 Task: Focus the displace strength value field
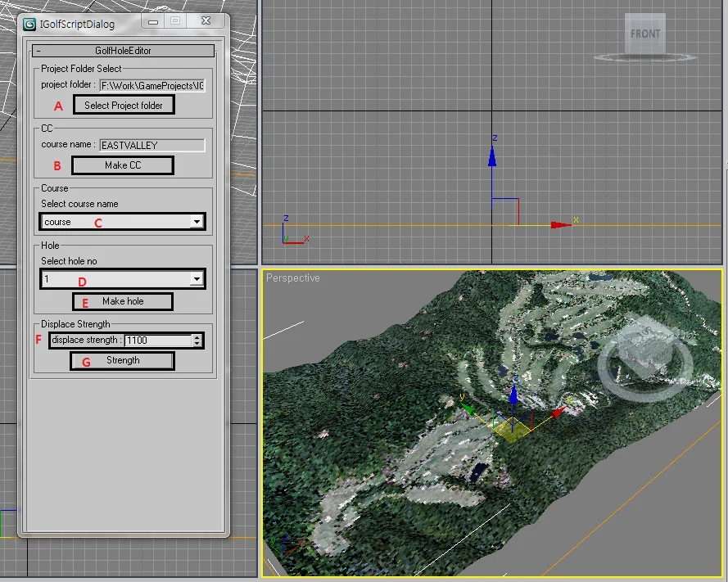158,341
